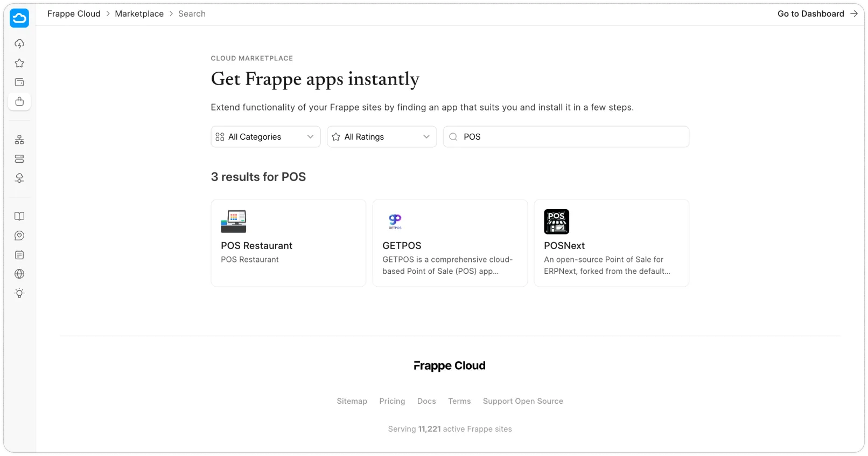Click the Frappe Cloud logo icon
This screenshot has height=456, width=868.
19,18
